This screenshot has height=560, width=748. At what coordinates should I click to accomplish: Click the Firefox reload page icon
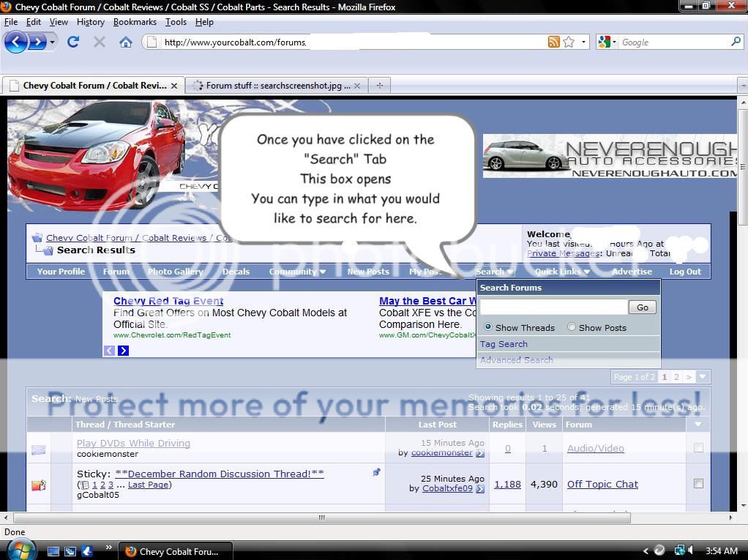[73, 42]
